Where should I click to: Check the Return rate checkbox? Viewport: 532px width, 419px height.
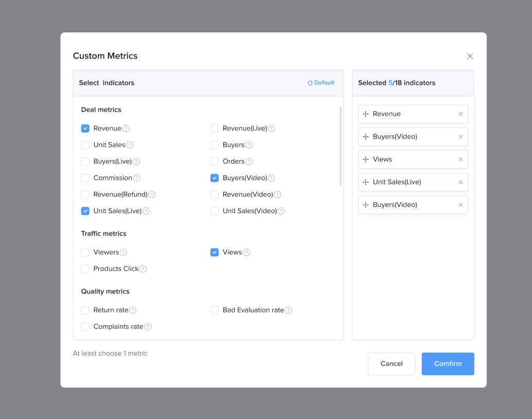coord(85,310)
